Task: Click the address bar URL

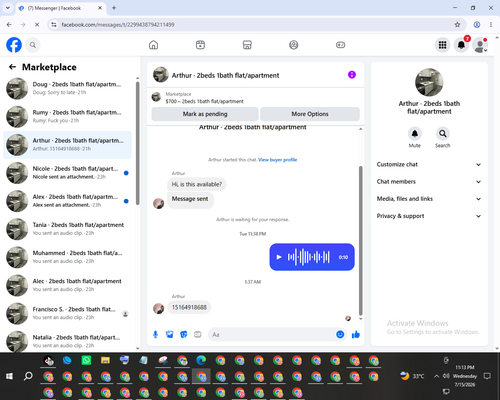Action: pyautogui.click(x=118, y=25)
